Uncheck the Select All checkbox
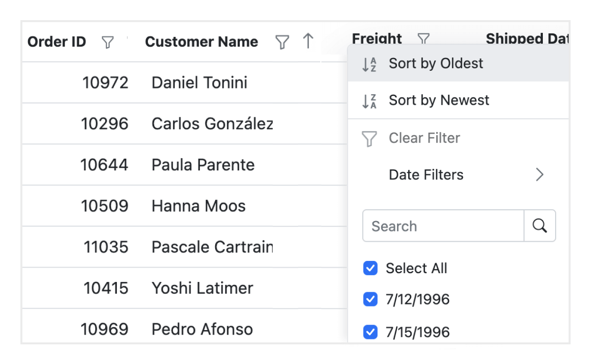 coord(370,268)
